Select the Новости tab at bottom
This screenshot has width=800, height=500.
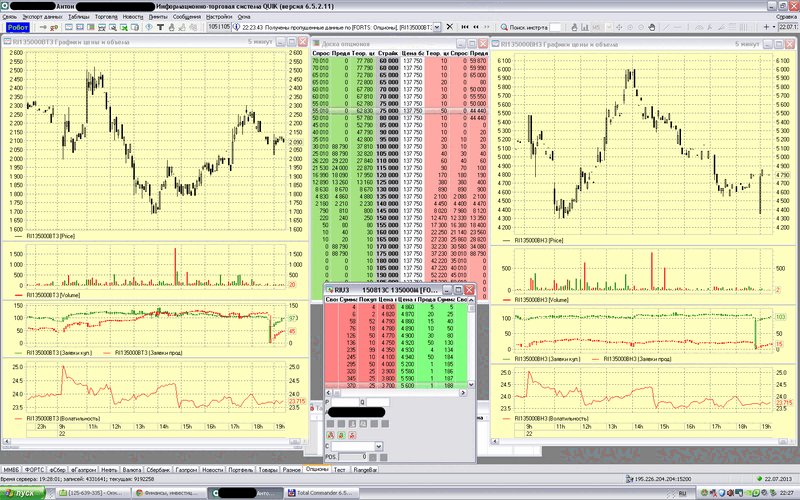(x=213, y=468)
